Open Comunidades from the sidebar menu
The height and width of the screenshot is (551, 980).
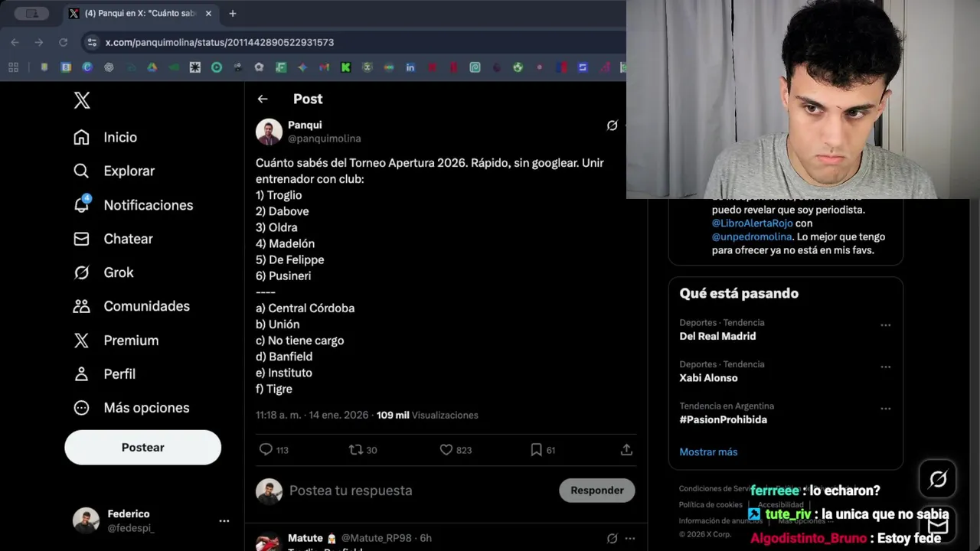(x=131, y=306)
